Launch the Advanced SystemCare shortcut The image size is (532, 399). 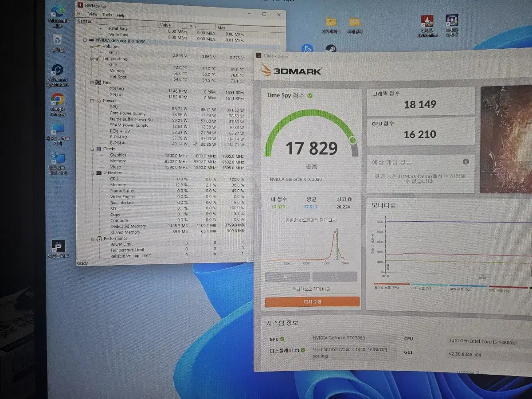[x=57, y=75]
